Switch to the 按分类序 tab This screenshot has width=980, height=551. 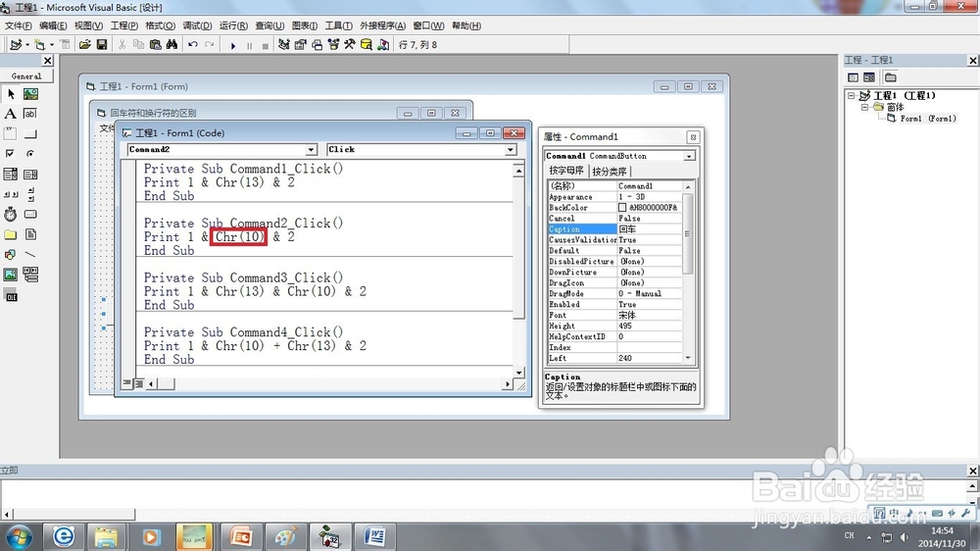[610, 172]
